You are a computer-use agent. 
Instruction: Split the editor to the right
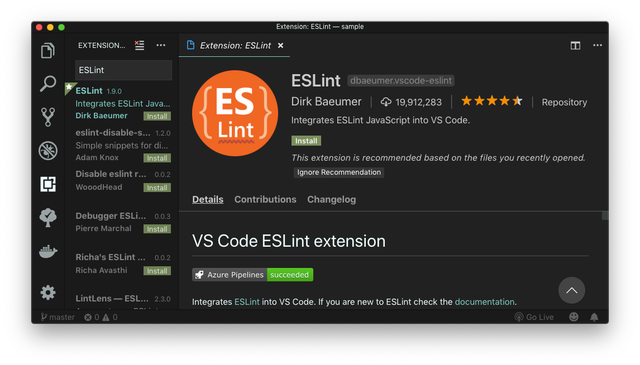[575, 45]
